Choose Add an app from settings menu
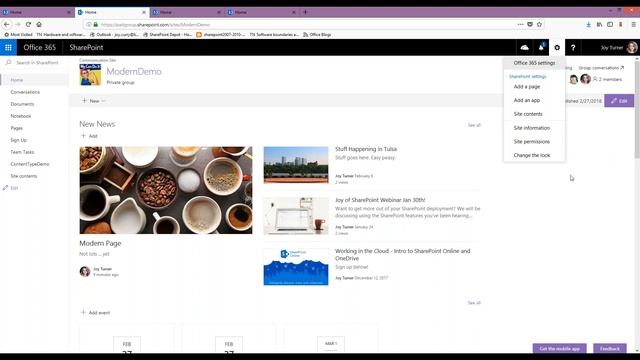Image resolution: width=640 pixels, height=360 pixels. click(x=527, y=100)
